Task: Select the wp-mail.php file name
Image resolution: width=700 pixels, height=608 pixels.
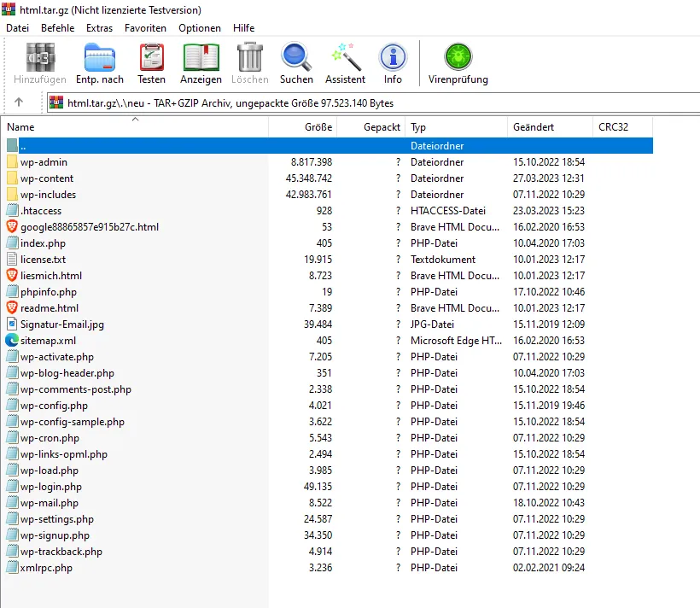Action: click(x=50, y=503)
